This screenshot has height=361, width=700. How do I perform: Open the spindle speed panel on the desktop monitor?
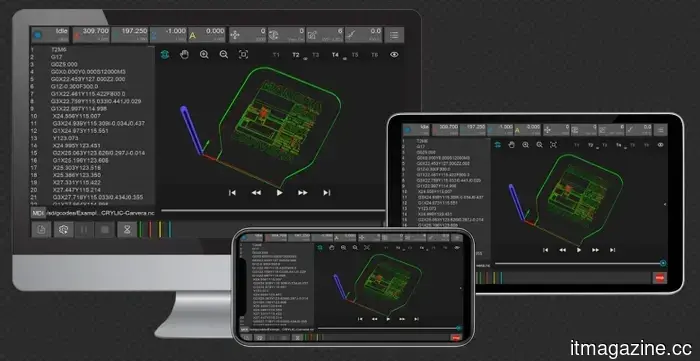(286, 34)
